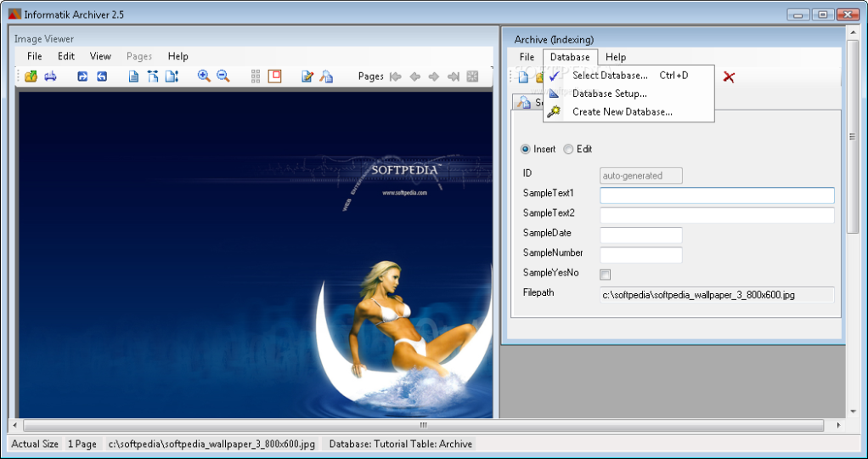The height and width of the screenshot is (459, 868).
Task: Click the new document icon in Archive toolbar
Action: point(523,77)
